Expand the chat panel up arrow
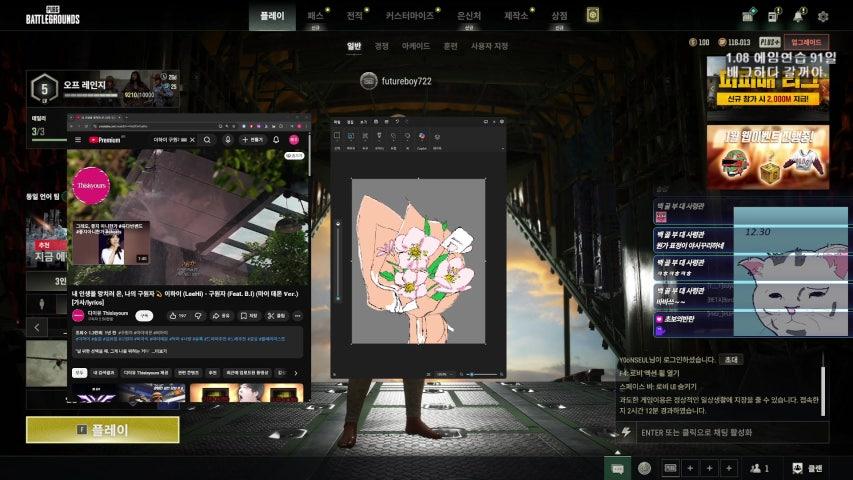 [x=617, y=452]
